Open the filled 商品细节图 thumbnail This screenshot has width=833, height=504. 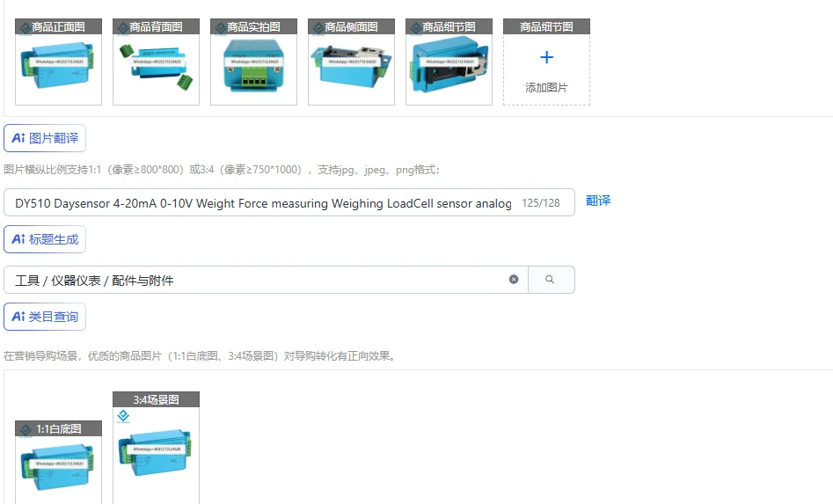[x=449, y=62]
